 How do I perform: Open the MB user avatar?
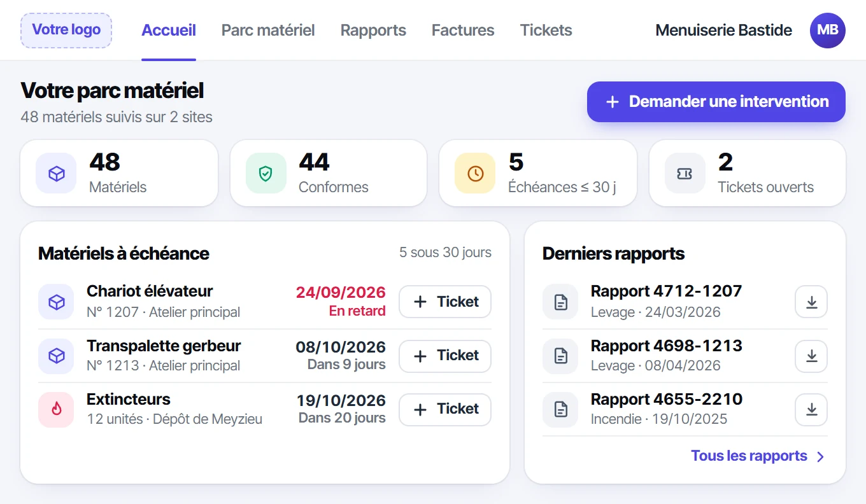[828, 30]
